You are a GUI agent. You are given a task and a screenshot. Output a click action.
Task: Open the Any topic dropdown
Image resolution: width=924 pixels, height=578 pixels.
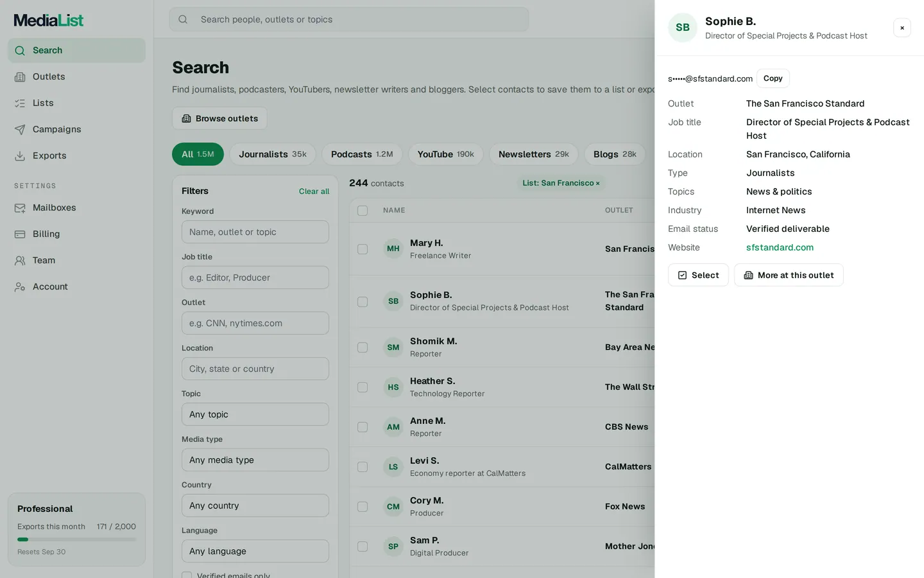click(255, 414)
